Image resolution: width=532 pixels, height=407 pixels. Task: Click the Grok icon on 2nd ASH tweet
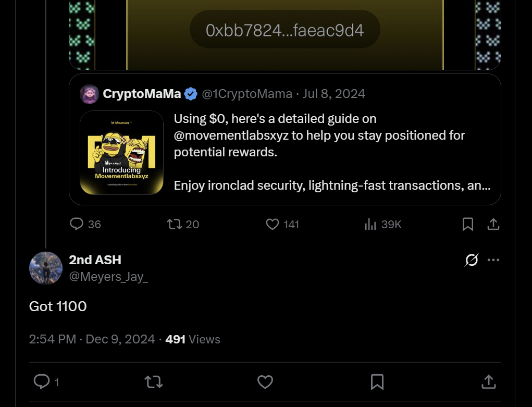[471, 260]
